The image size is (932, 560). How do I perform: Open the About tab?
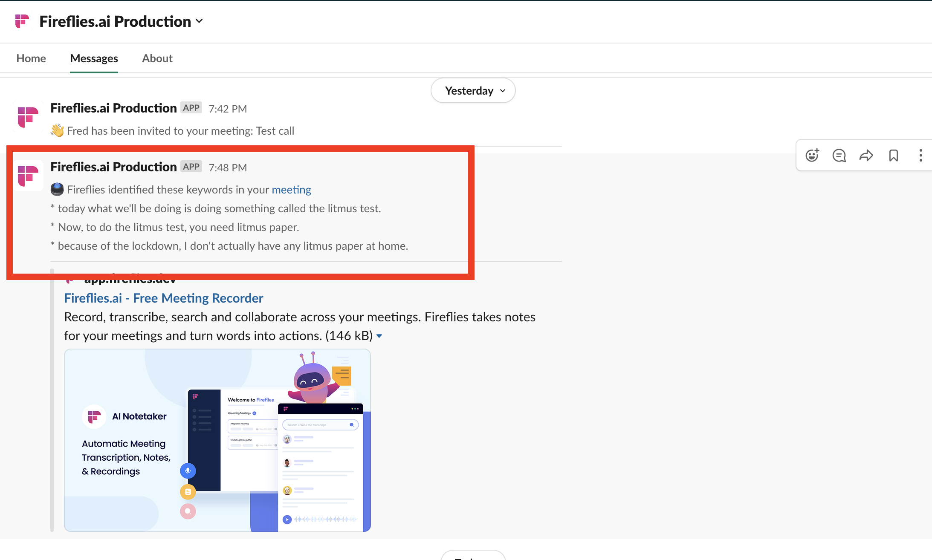click(157, 58)
